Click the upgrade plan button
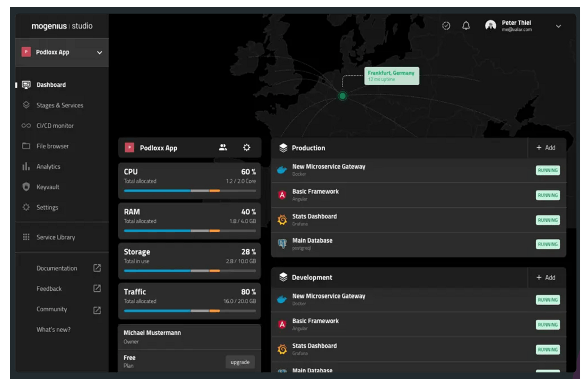This screenshot has height=385, width=588. [x=240, y=362]
